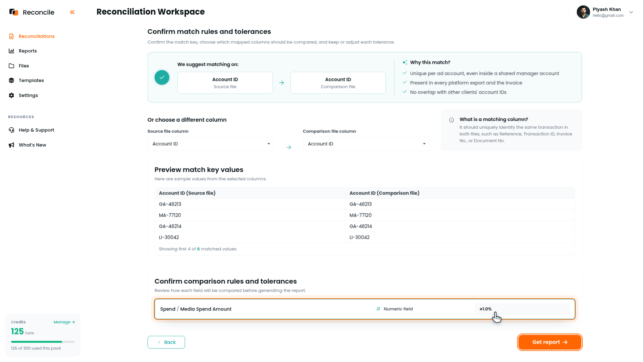Screen dimensions: 644x362
Task: Open Templates via its layers icon
Action: tap(11, 81)
